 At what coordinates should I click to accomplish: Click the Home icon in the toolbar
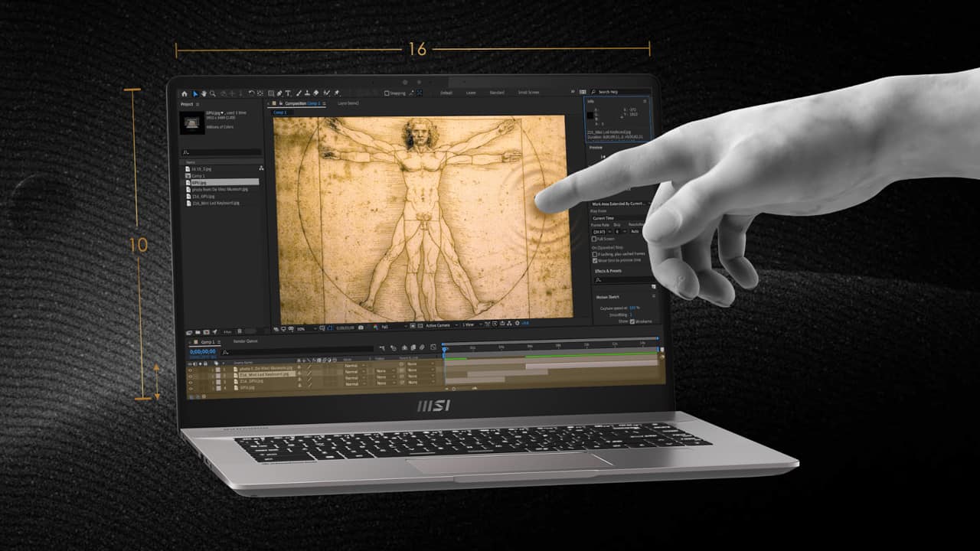185,93
